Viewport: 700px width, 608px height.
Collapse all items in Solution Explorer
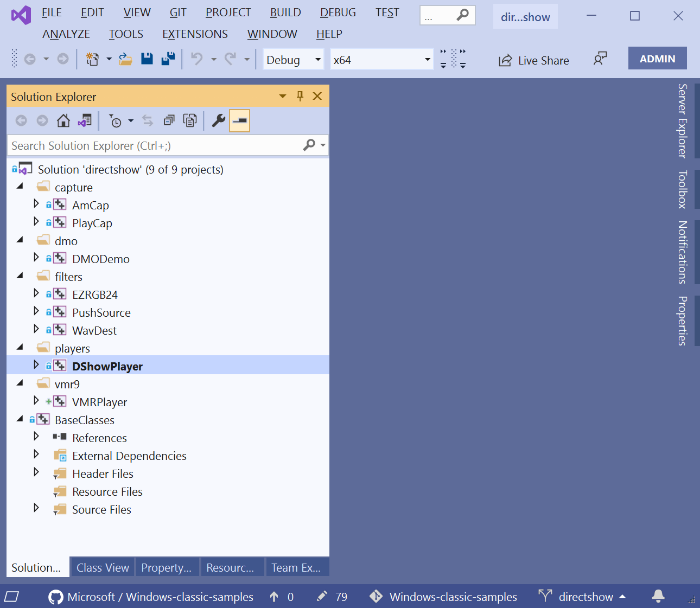pyautogui.click(x=169, y=120)
